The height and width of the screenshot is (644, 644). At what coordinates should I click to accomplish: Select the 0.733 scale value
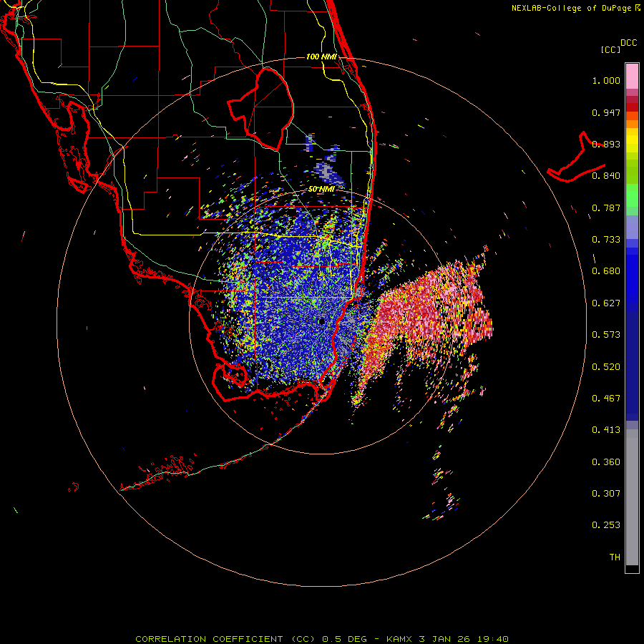coord(606,240)
